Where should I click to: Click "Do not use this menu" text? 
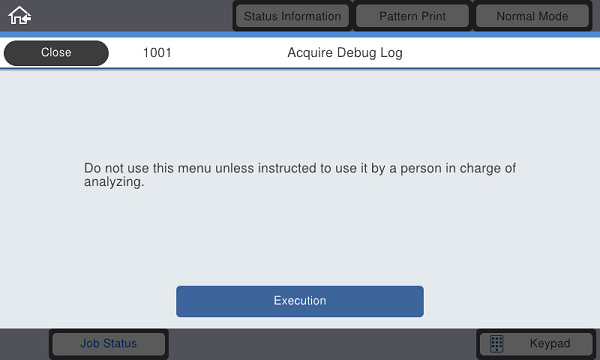pos(147,168)
